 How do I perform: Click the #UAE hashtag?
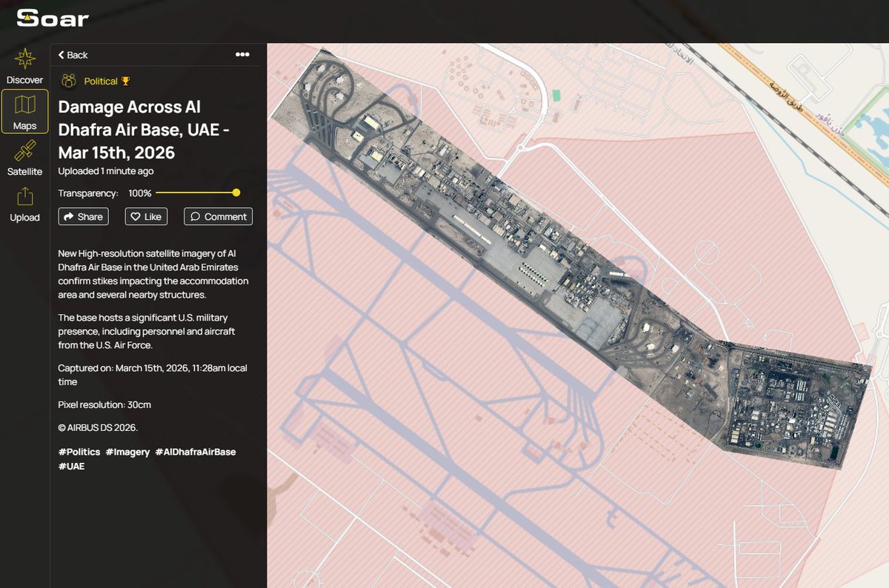pyautogui.click(x=71, y=467)
